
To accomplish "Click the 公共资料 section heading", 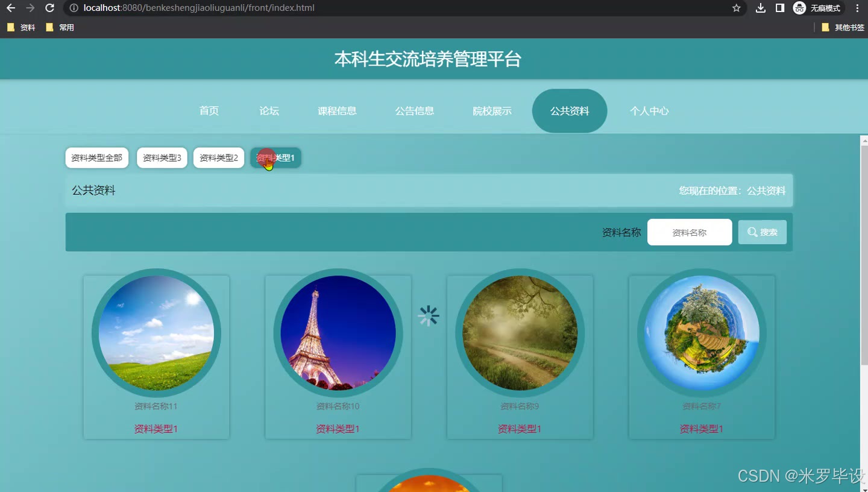I will [93, 191].
